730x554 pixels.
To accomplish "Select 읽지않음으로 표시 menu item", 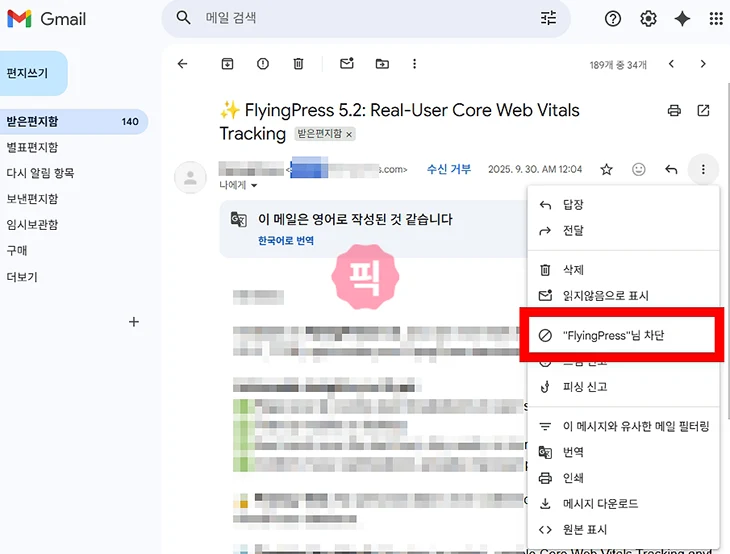I will tap(623, 296).
